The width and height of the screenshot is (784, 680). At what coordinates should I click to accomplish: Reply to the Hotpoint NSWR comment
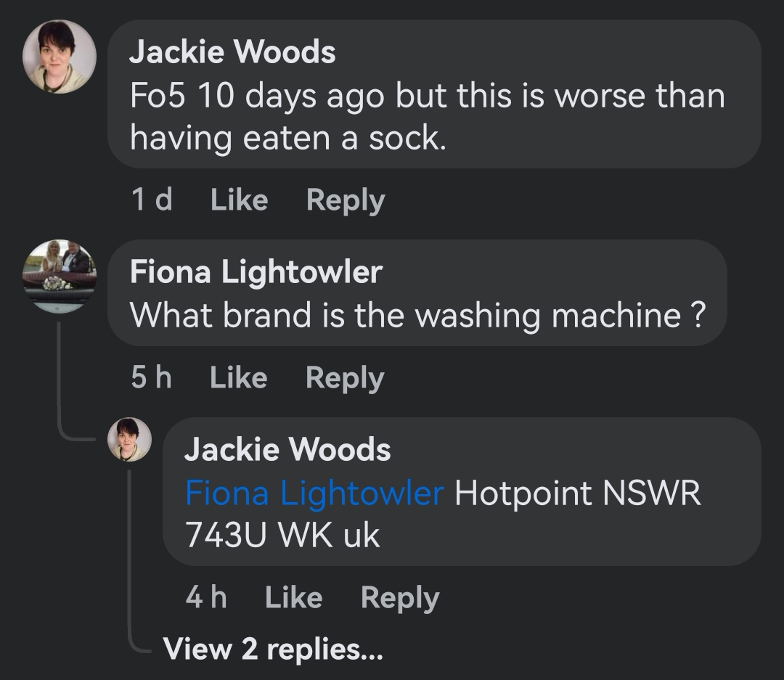point(400,598)
